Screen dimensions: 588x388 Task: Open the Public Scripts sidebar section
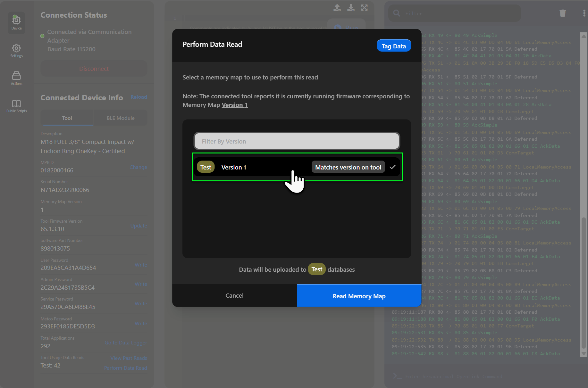tap(16, 106)
